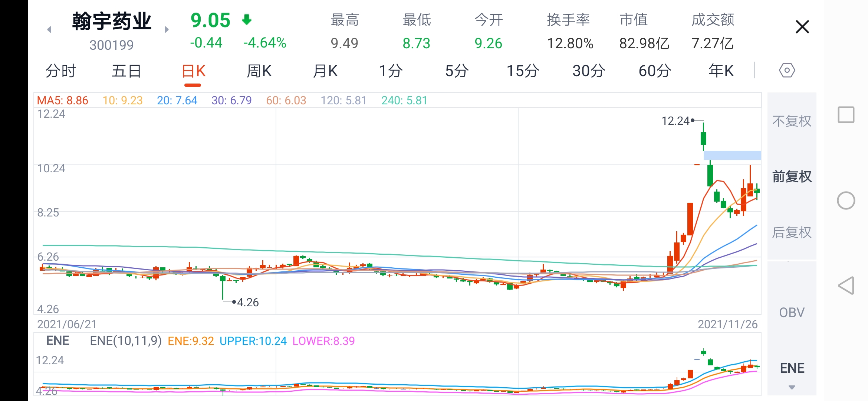Screen dimensions: 868x401
Task: Tap ENE title in sub-chart
Action: [x=58, y=340]
